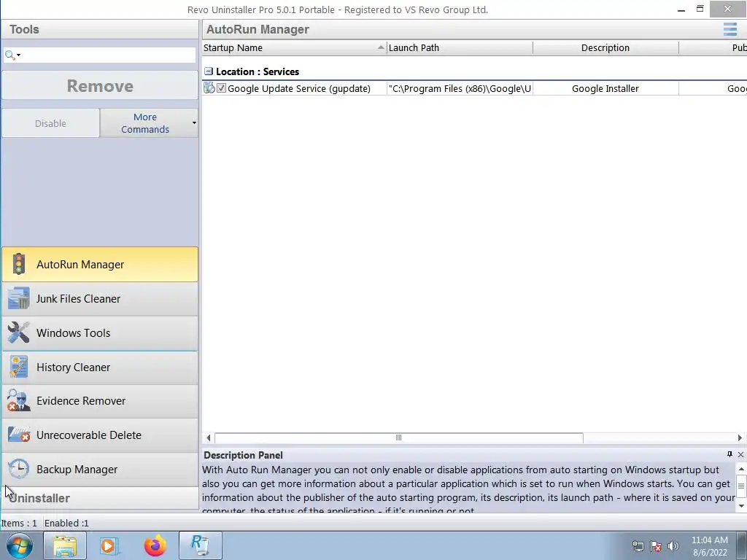Viewport: 747px width, 560px height.
Task: Select Backup Manager entry
Action: click(x=99, y=469)
